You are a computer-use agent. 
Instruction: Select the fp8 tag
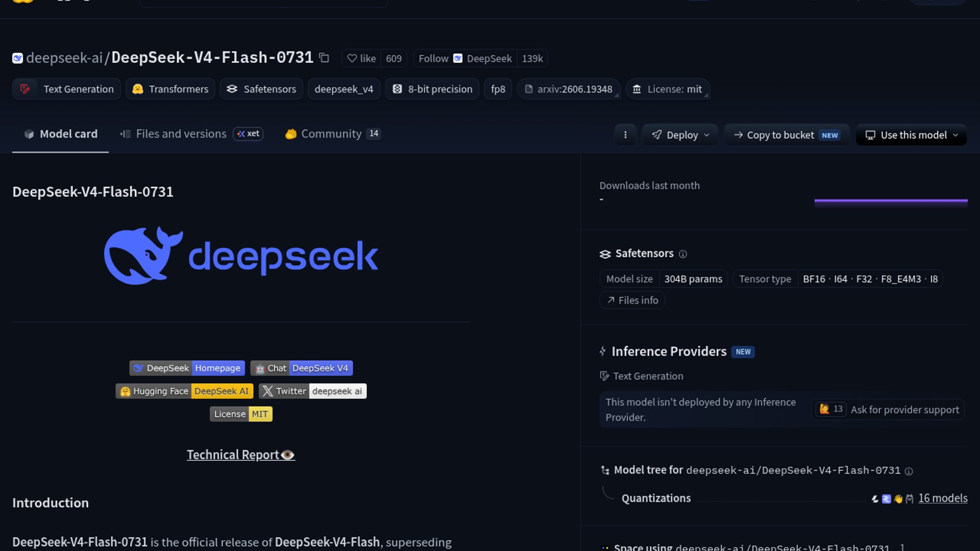tap(498, 89)
